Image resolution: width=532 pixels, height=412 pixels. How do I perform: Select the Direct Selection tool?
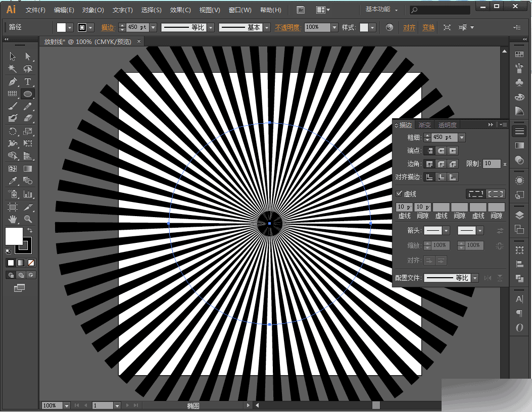coord(28,56)
